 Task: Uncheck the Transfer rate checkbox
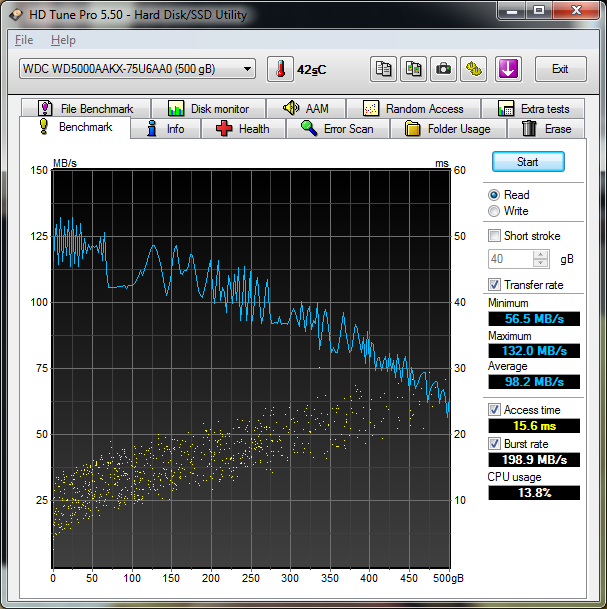(494, 285)
